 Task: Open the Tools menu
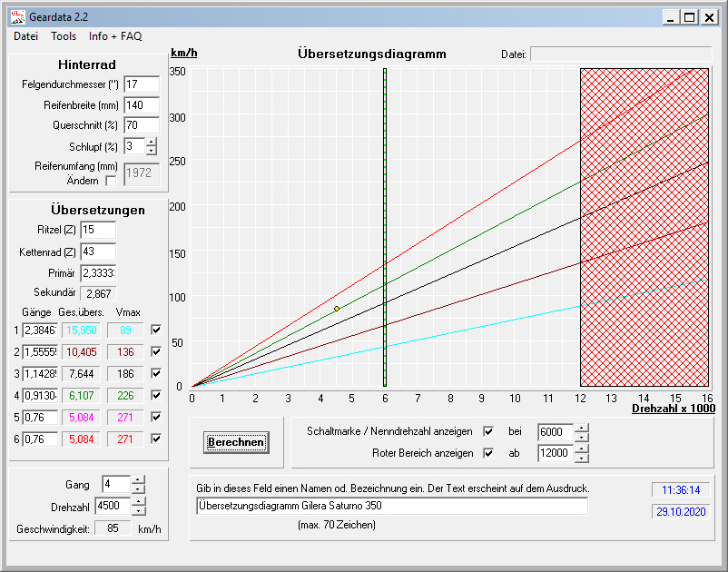64,36
